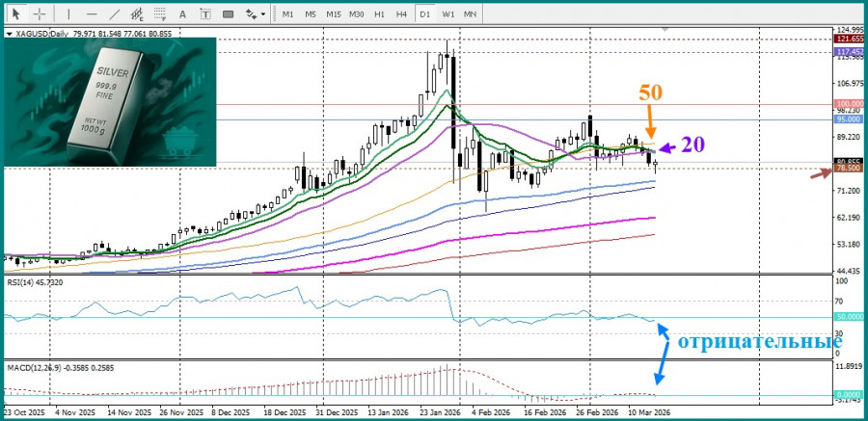Image resolution: width=868 pixels, height=421 pixels.
Task: Click the XAGUSD,Daily chart title text
Action: tap(41, 34)
